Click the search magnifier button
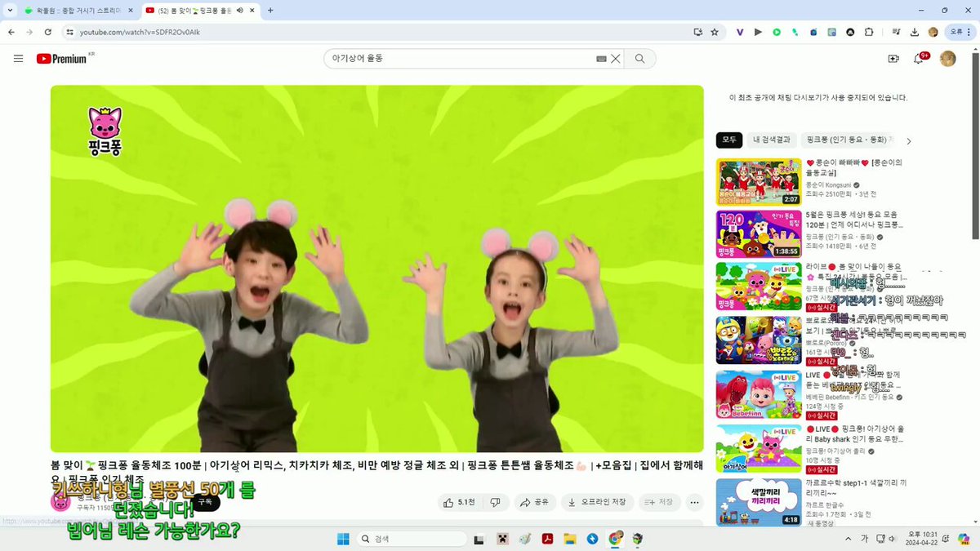980x551 pixels. click(639, 59)
